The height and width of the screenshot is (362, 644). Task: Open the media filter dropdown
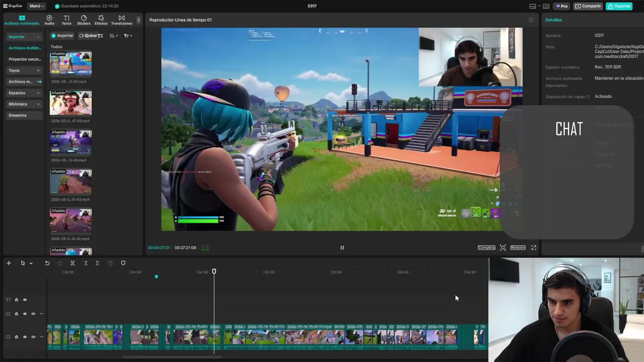pyautogui.click(x=128, y=36)
